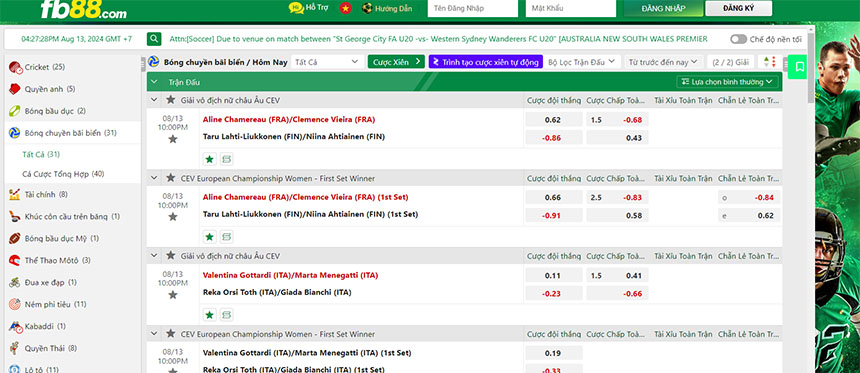The height and width of the screenshot is (373, 860).
Task: Open betslip icon under Aline Chamereau 1st Set
Action: (x=227, y=237)
